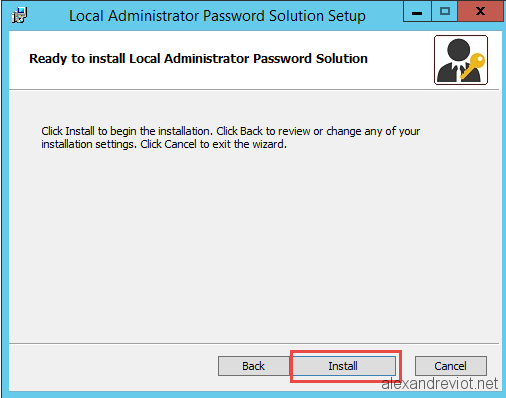Click the 'Ready to install' bold heading
The image size is (506, 398).
click(x=198, y=59)
